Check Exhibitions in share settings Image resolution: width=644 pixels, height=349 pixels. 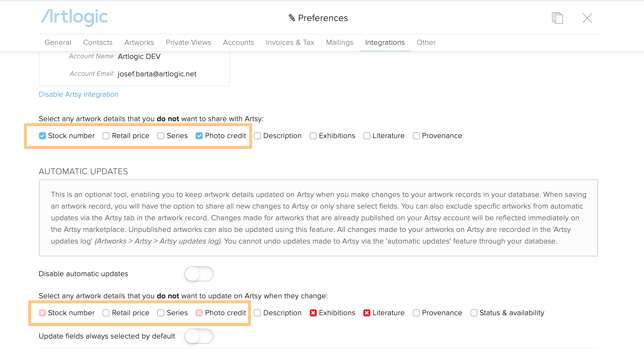pos(313,136)
